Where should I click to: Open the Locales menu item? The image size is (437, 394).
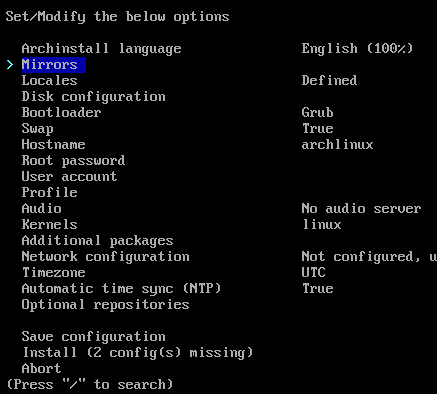click(50, 81)
